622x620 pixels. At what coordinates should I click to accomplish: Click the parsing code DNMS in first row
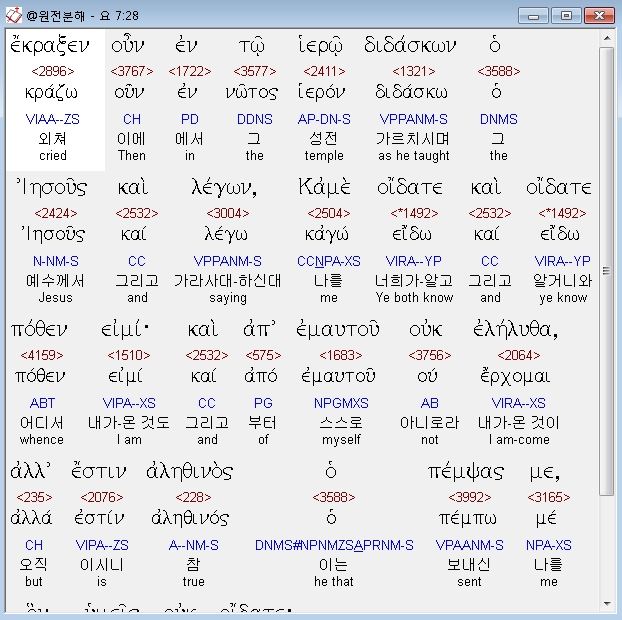click(x=499, y=119)
